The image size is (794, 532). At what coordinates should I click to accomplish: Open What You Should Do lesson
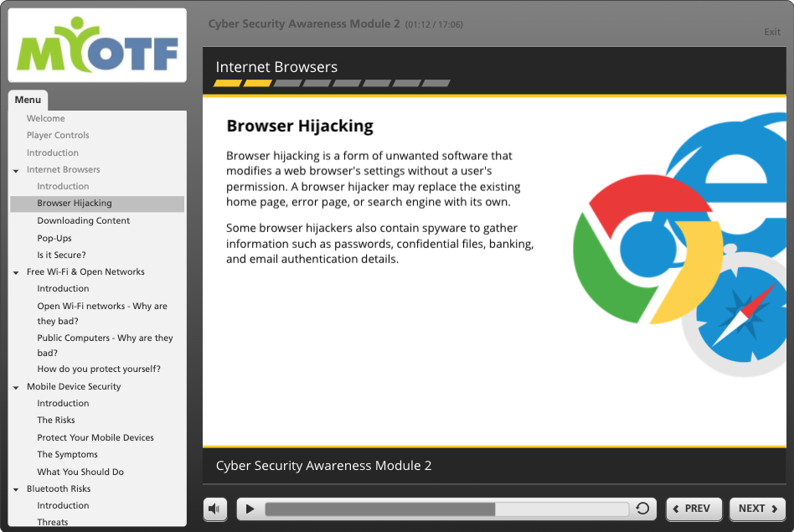80,472
